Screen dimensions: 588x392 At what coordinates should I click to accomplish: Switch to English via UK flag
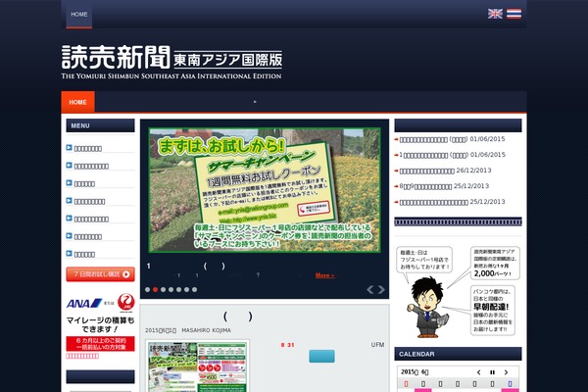495,14
